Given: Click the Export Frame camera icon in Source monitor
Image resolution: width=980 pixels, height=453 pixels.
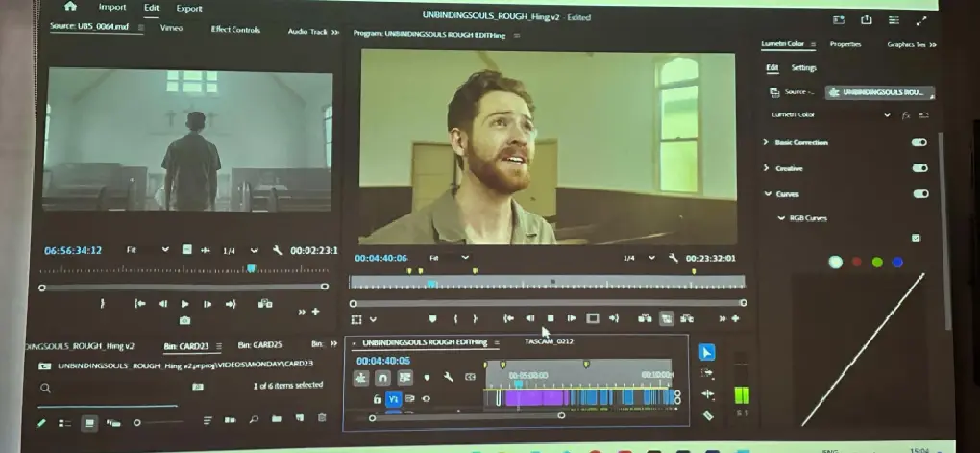Looking at the screenshot, I should coord(184,320).
